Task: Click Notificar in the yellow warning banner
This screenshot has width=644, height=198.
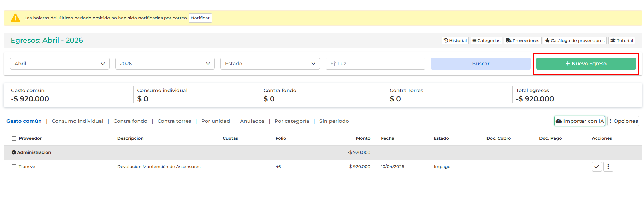Action: tap(200, 18)
